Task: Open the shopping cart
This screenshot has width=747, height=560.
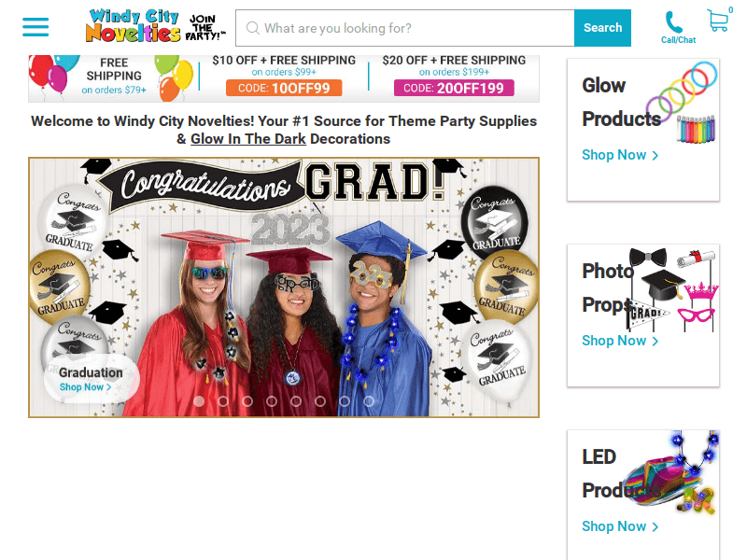Action: [718, 21]
